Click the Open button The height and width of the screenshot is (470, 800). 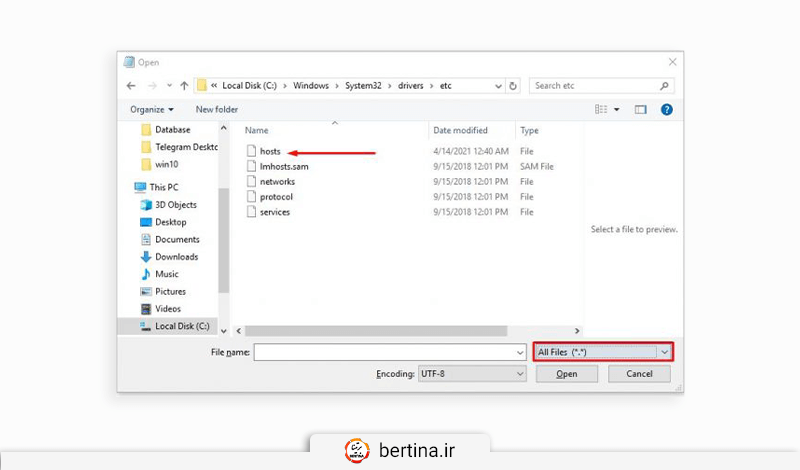(566, 374)
